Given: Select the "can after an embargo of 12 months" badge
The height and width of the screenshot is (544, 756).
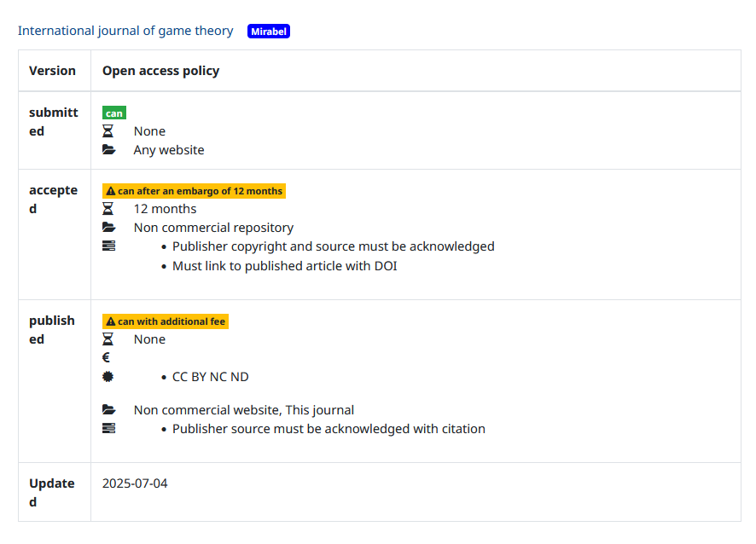Looking at the screenshot, I should coord(194,191).
